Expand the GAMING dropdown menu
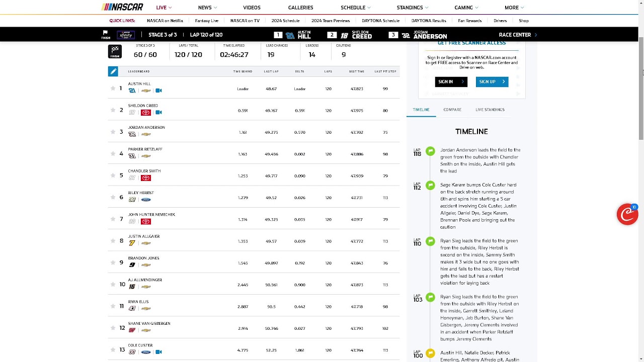Image resolution: width=644 pixels, height=362 pixels. (466, 8)
